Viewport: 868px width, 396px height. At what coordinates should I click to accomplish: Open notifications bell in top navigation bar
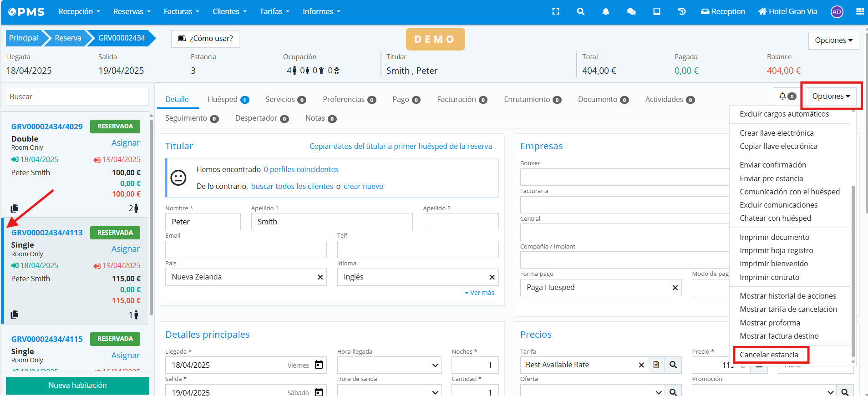pyautogui.click(x=605, y=11)
